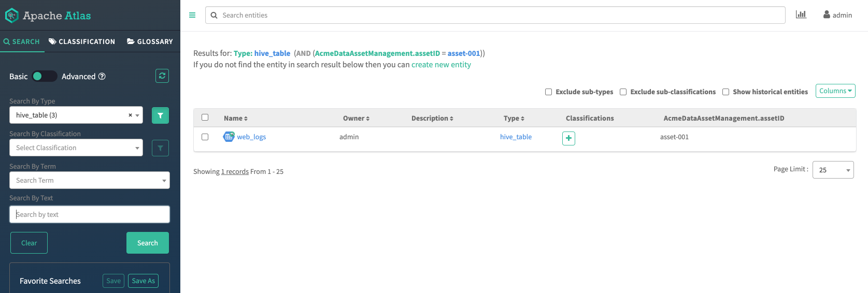Sort by the Owner column
This screenshot has width=868, height=293.
(356, 118)
